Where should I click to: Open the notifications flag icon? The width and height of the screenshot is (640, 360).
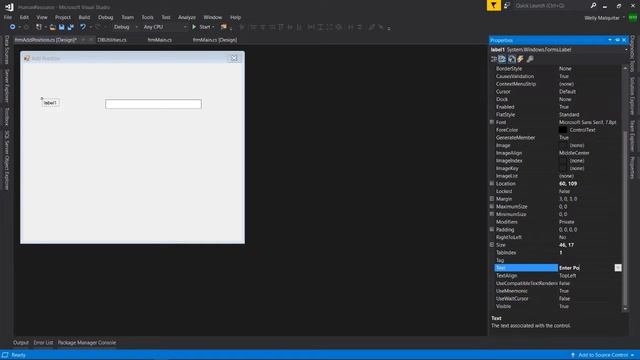493,5
